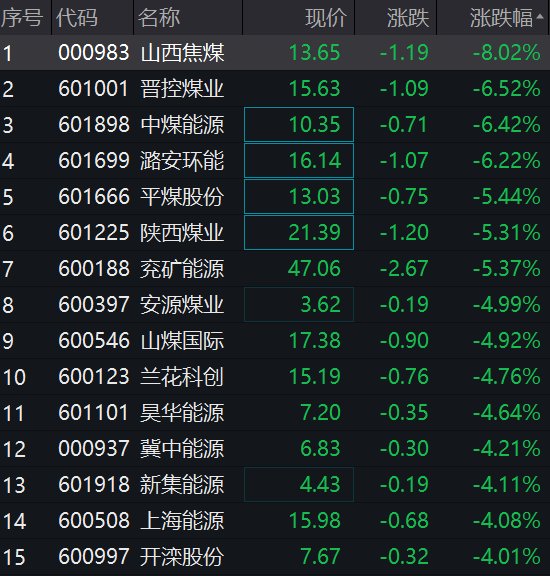Click the 序号 column header

[x=22, y=18]
